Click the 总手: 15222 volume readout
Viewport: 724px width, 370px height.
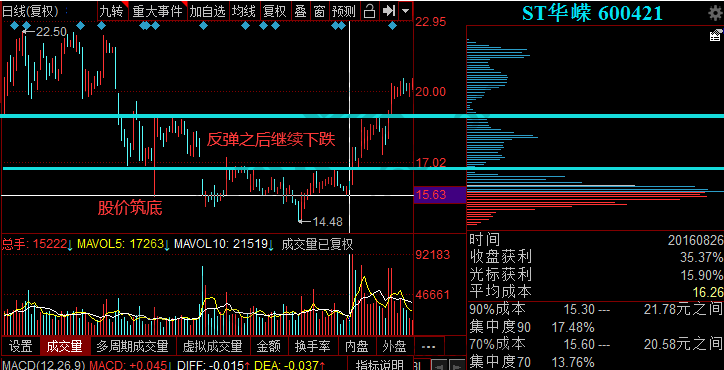coord(37,244)
